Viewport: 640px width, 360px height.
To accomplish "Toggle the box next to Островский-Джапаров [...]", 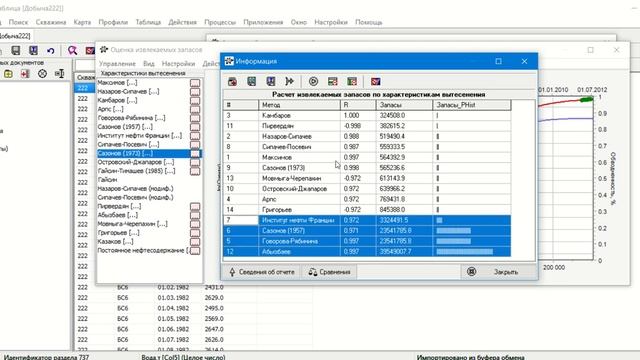I will pyautogui.click(x=195, y=162).
